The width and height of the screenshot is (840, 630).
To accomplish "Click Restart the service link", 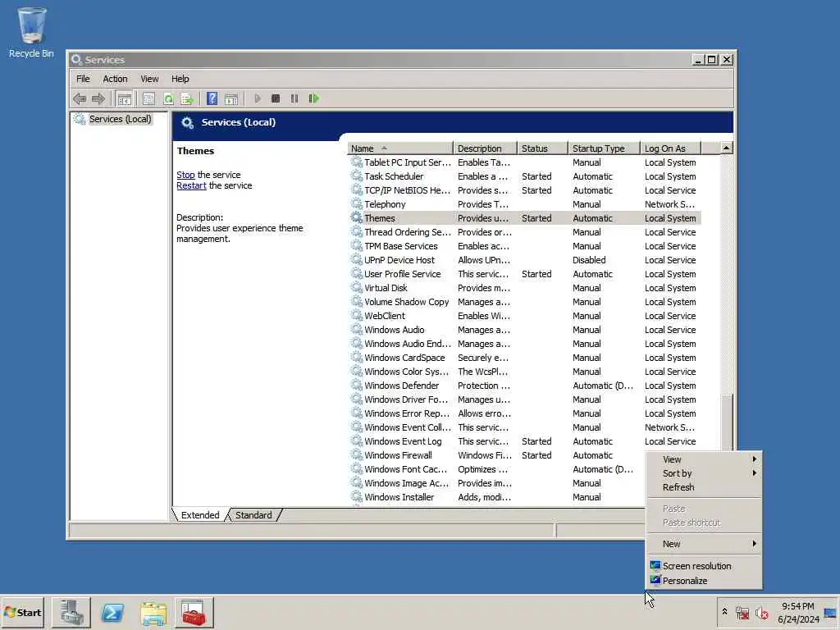I will (191, 185).
